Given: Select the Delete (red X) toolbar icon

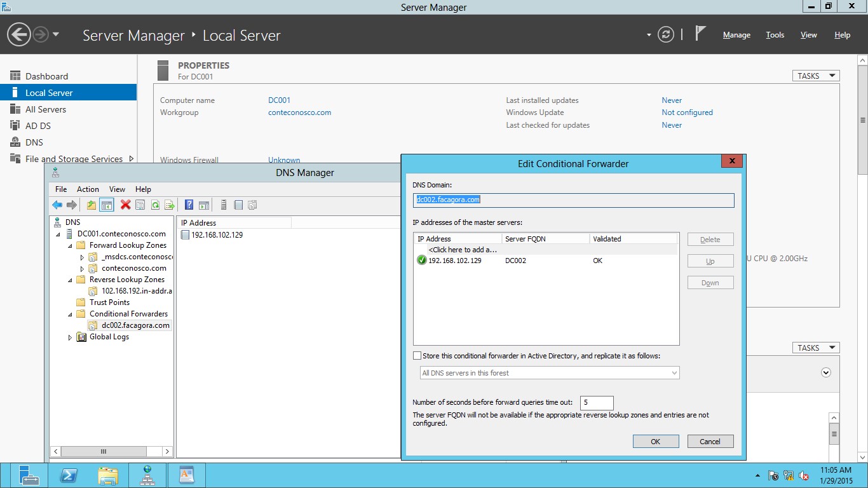Looking at the screenshot, I should click(x=125, y=205).
